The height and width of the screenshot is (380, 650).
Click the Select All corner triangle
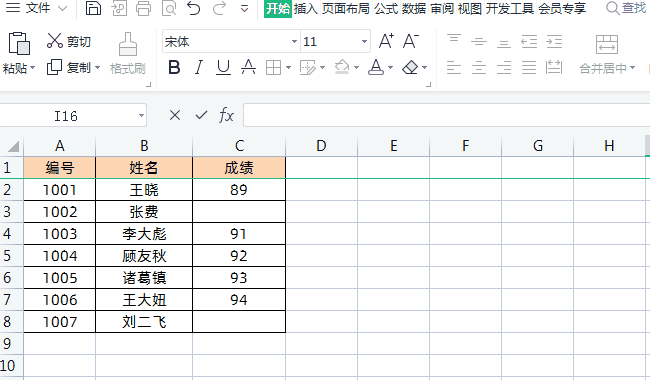(x=13, y=146)
